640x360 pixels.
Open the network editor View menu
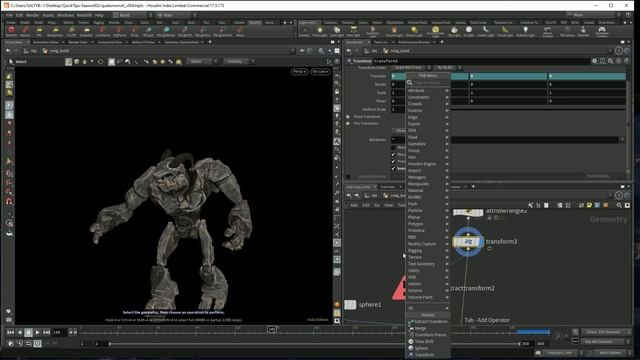tap(389, 205)
